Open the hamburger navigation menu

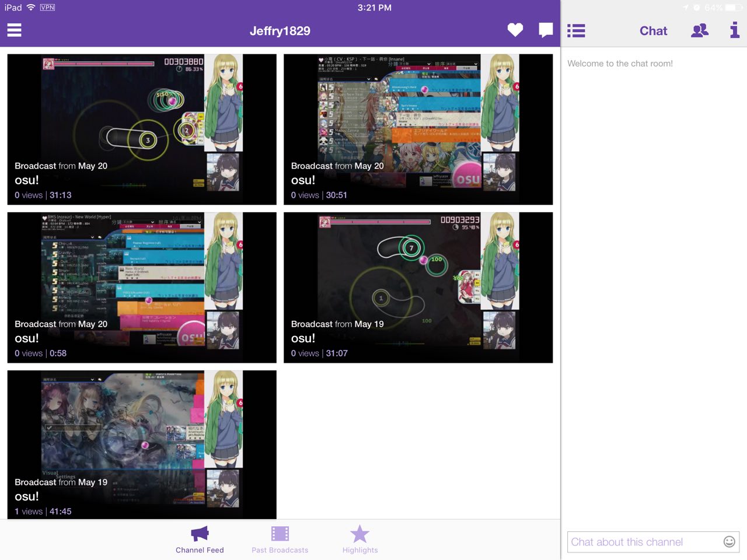coord(14,30)
